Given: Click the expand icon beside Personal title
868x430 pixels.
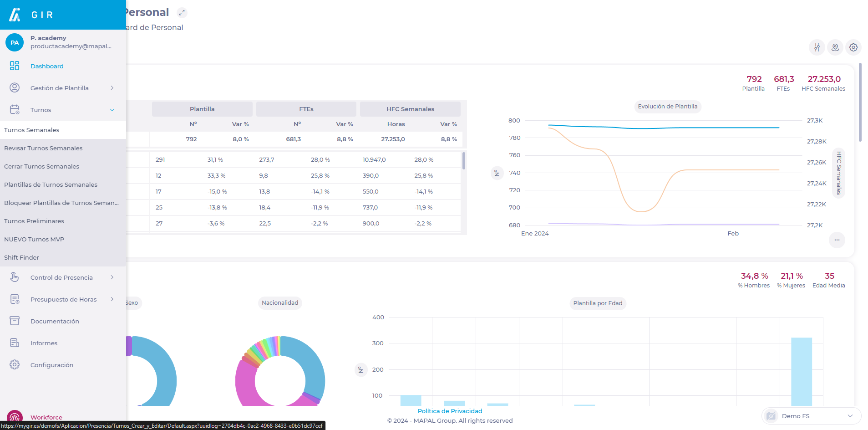Looking at the screenshot, I should 182,13.
